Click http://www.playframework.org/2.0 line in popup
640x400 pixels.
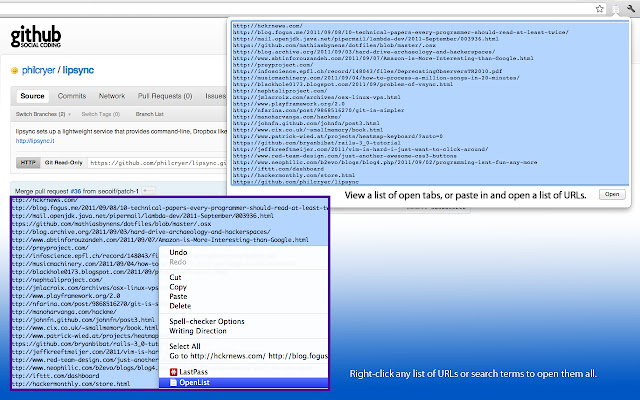pyautogui.click(x=289, y=104)
